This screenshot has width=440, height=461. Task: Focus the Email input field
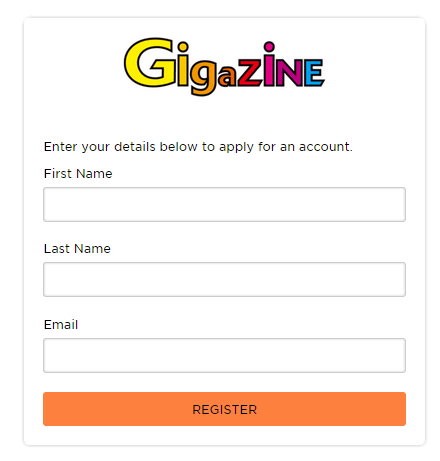(x=224, y=355)
